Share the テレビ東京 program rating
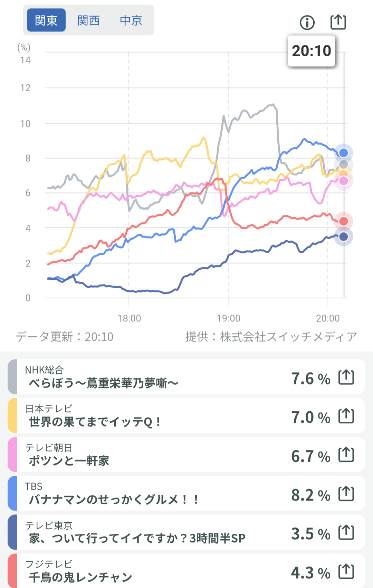Image resolution: width=373 pixels, height=588 pixels. pos(346,532)
